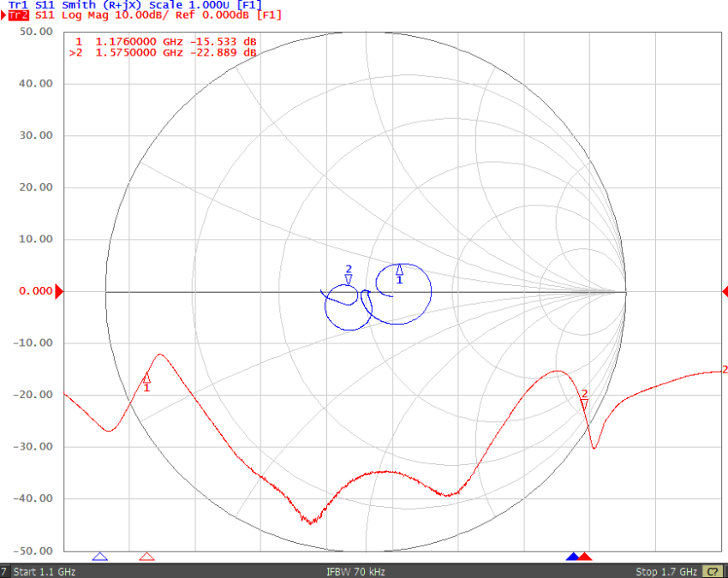Click the 50.00 top scale value
728x578 pixels.
pyautogui.click(x=36, y=32)
